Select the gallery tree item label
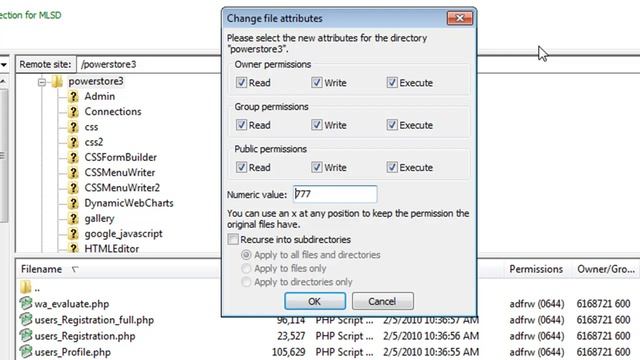The width and height of the screenshot is (640, 360). tap(99, 219)
